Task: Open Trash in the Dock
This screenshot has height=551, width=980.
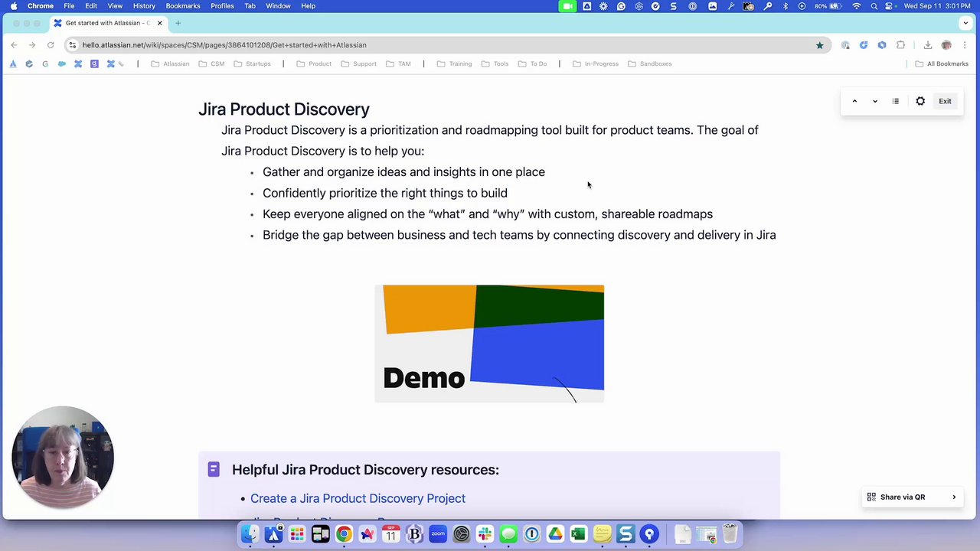Action: click(730, 533)
